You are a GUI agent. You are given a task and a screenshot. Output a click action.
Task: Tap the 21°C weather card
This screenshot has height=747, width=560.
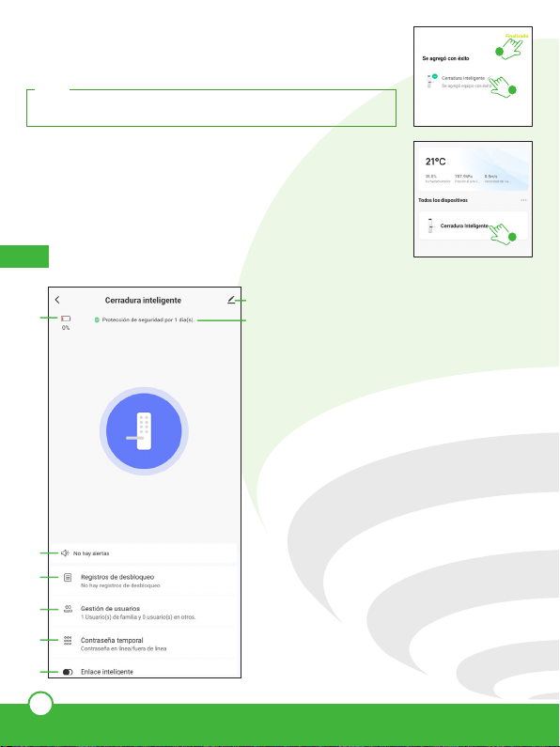(473, 167)
